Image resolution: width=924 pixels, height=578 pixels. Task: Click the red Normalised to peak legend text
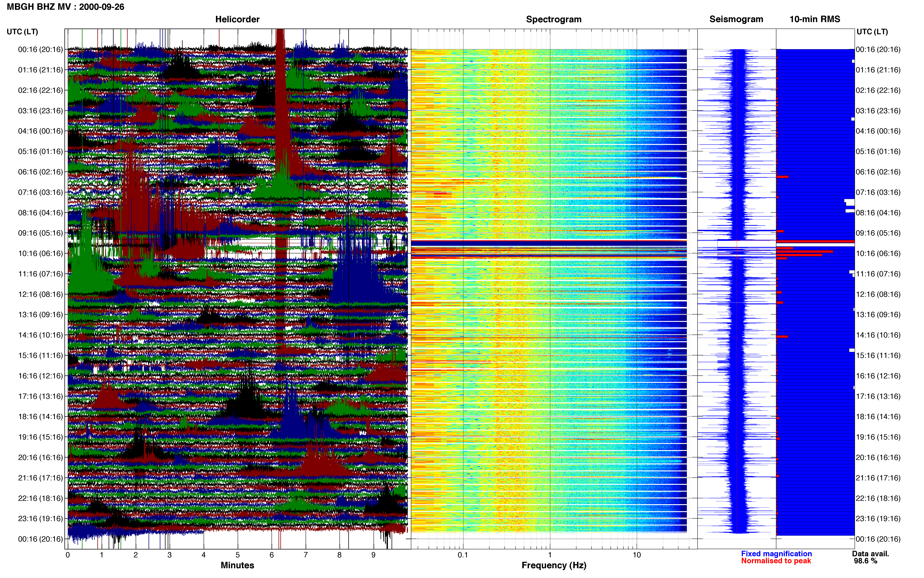(x=776, y=561)
